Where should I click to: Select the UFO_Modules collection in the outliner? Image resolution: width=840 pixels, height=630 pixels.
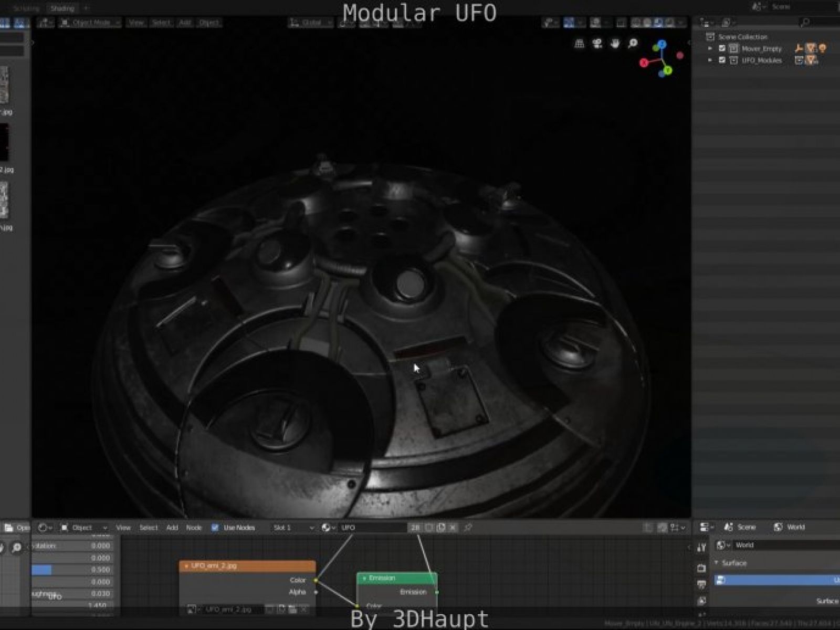[762, 61]
